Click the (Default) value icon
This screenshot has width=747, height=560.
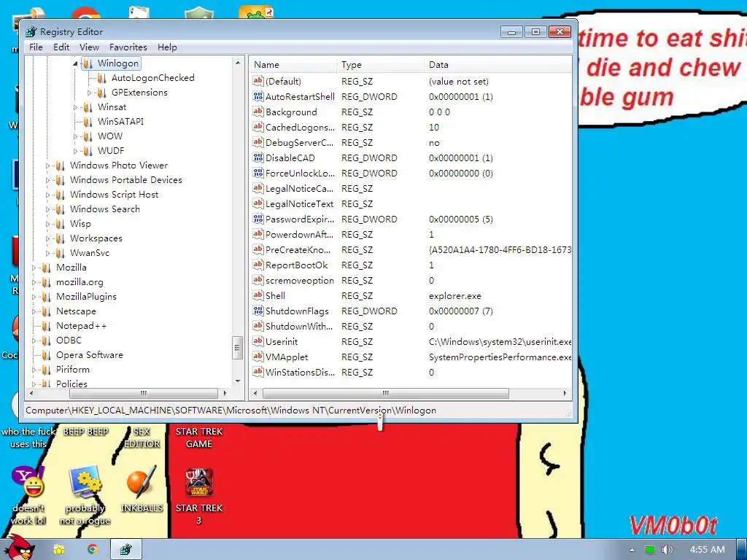[258, 81]
